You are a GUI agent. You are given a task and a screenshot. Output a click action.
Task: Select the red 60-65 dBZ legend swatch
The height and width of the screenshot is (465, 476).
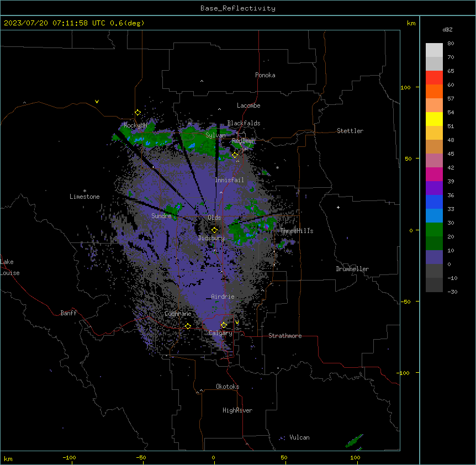pyautogui.click(x=434, y=78)
